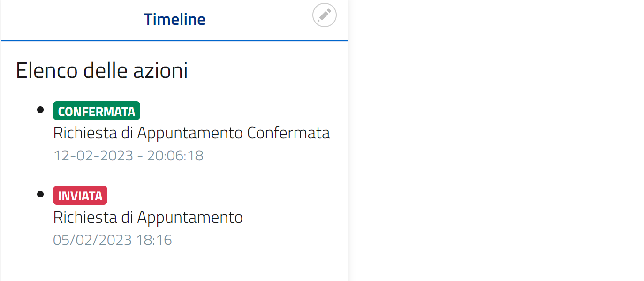
Task: Click the bullet beside the CONFERMATA entry
Action: click(x=40, y=110)
